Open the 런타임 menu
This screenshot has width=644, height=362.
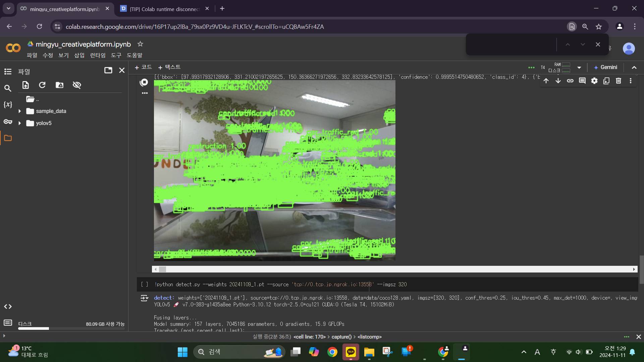(98, 55)
